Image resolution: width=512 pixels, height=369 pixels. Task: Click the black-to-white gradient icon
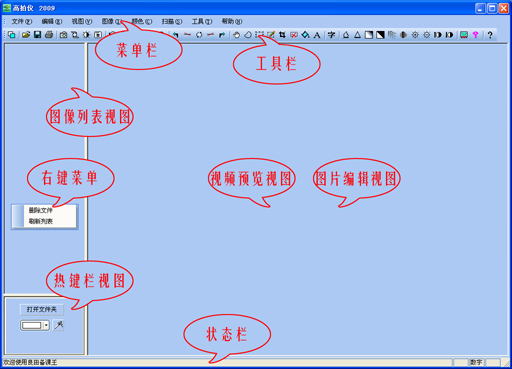pyautogui.click(x=380, y=35)
